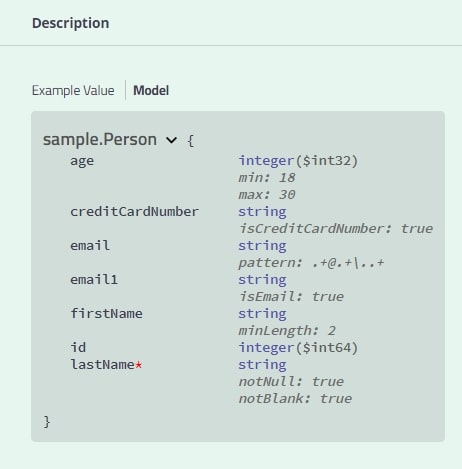Click the string type of creditCardNumber
The width and height of the screenshot is (462, 469).
pyautogui.click(x=262, y=212)
